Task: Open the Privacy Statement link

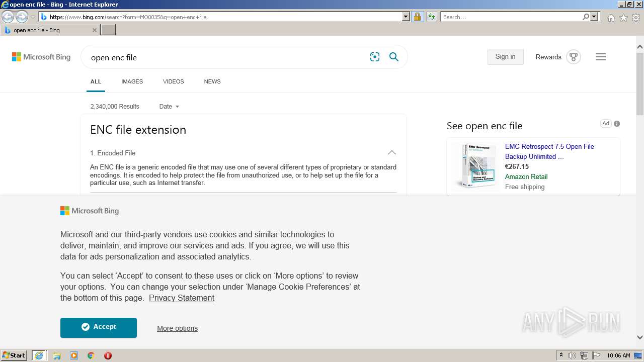Action: pyautogui.click(x=182, y=298)
